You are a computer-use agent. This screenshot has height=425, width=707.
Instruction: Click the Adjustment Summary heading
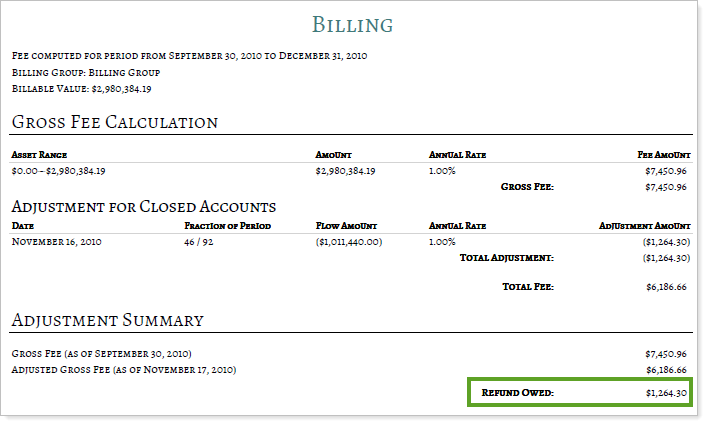pos(107,320)
